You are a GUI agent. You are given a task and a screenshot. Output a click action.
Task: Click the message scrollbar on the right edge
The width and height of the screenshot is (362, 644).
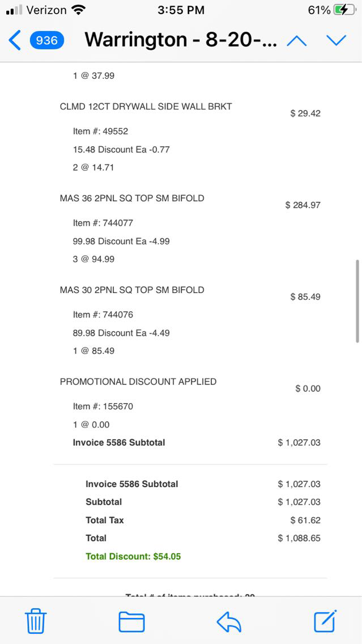[357, 301]
